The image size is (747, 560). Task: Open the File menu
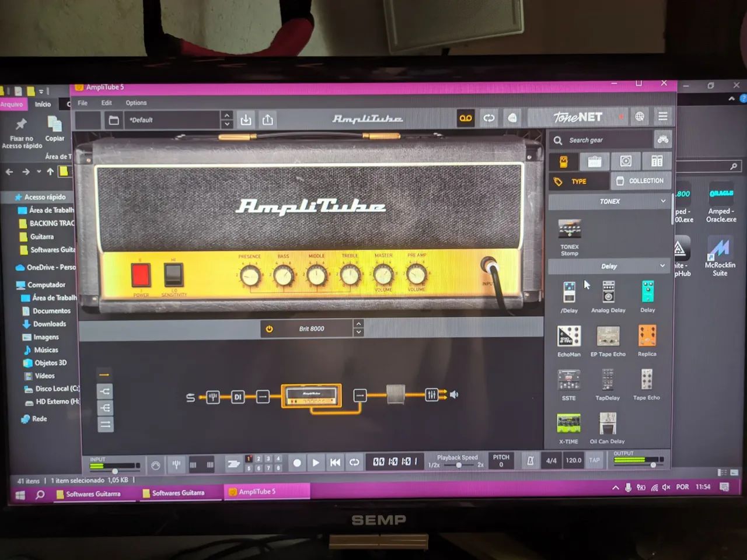(x=83, y=103)
